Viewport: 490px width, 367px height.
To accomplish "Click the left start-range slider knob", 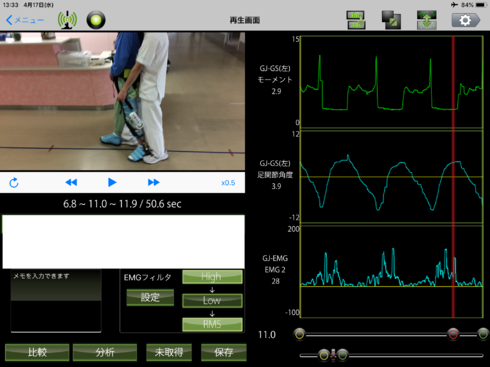I will tap(299, 334).
